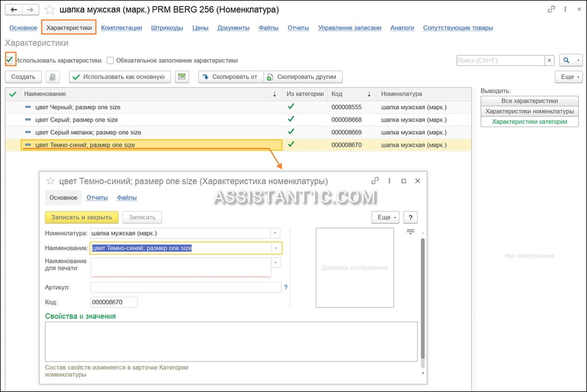Image resolution: width=587 pixels, height=392 pixels.
Task: Click the back navigation arrow
Action: (x=14, y=9)
